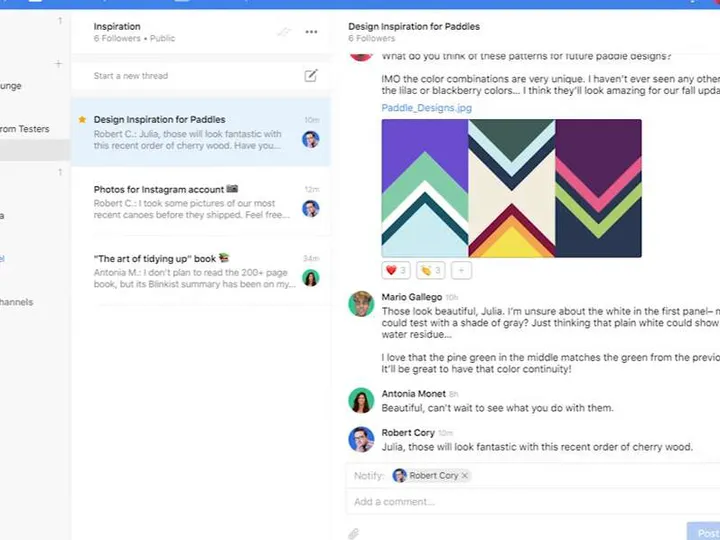Remove Robert Cory from Notify list

(x=465, y=476)
